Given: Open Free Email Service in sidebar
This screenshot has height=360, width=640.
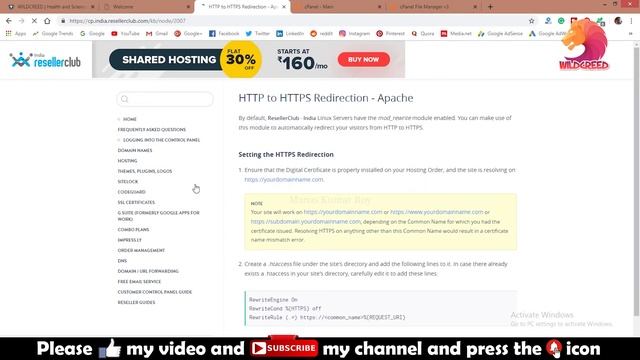Looking at the screenshot, I should point(139,282).
